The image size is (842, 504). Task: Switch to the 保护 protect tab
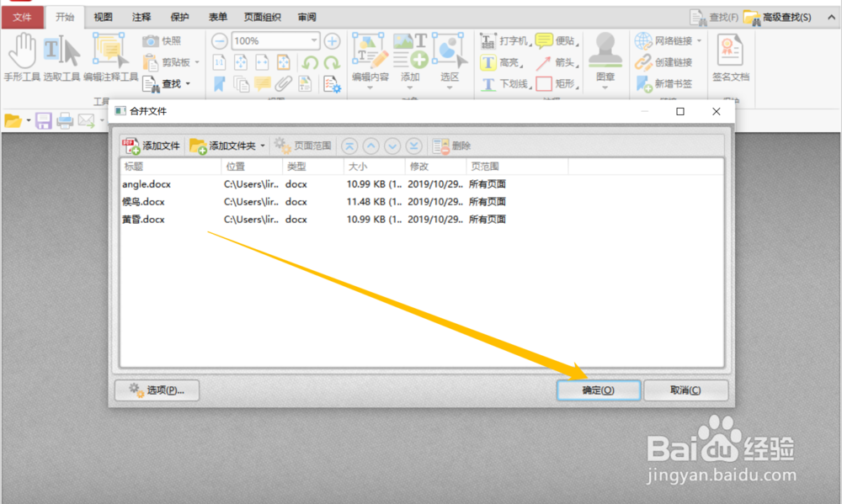(x=179, y=17)
